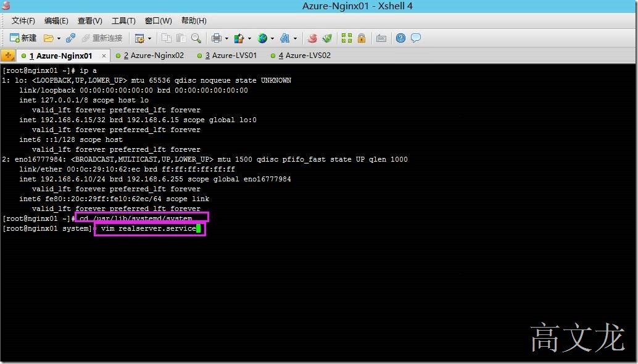Click the lock screen padlock icon
The width and height of the screenshot is (638, 364).
(x=362, y=38)
